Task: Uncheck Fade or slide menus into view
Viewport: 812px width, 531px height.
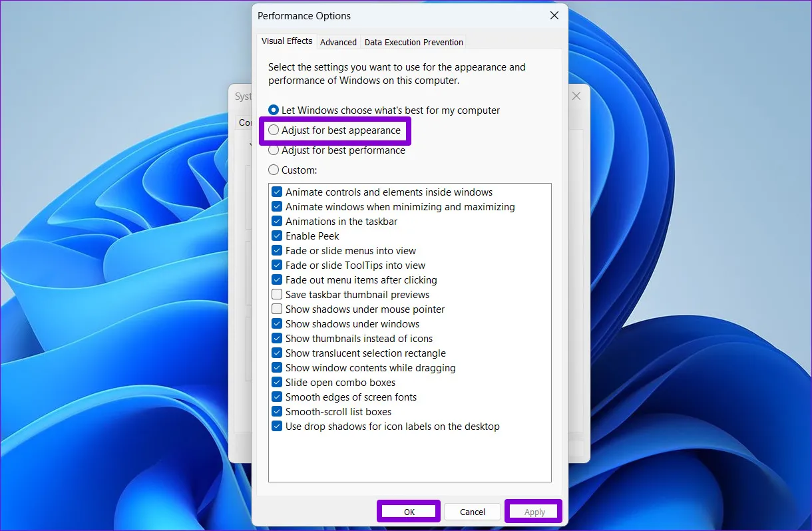Action: [277, 250]
